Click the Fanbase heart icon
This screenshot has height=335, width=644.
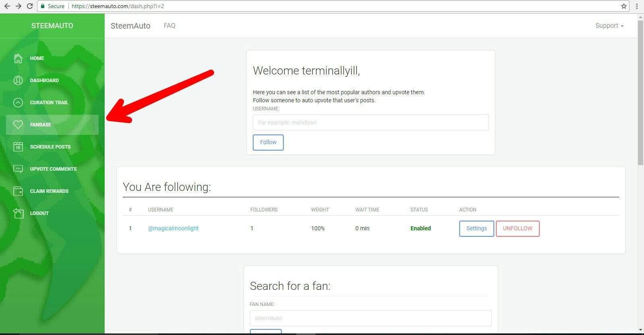pyautogui.click(x=18, y=125)
